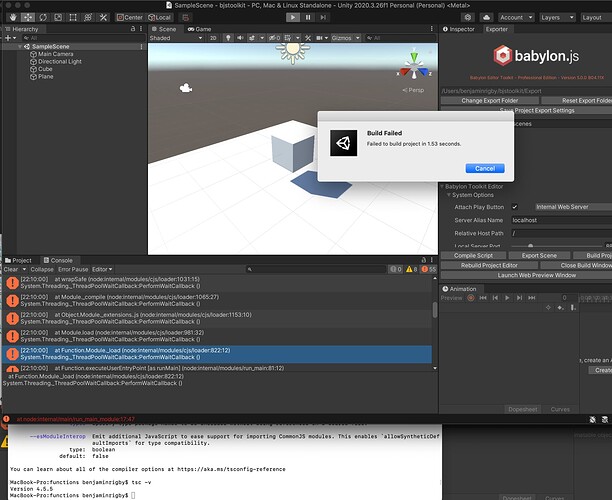
Task: Switch to the Console tab
Action: click(59, 260)
